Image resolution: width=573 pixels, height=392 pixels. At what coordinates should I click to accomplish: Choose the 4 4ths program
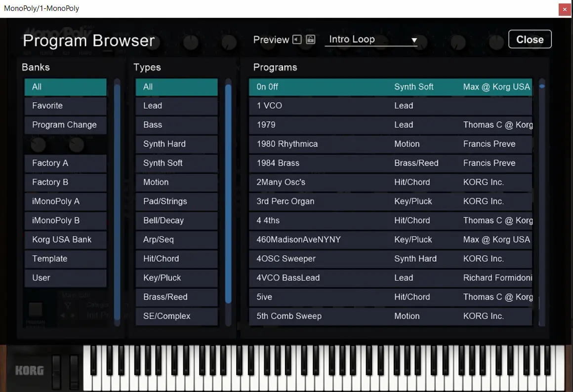390,221
